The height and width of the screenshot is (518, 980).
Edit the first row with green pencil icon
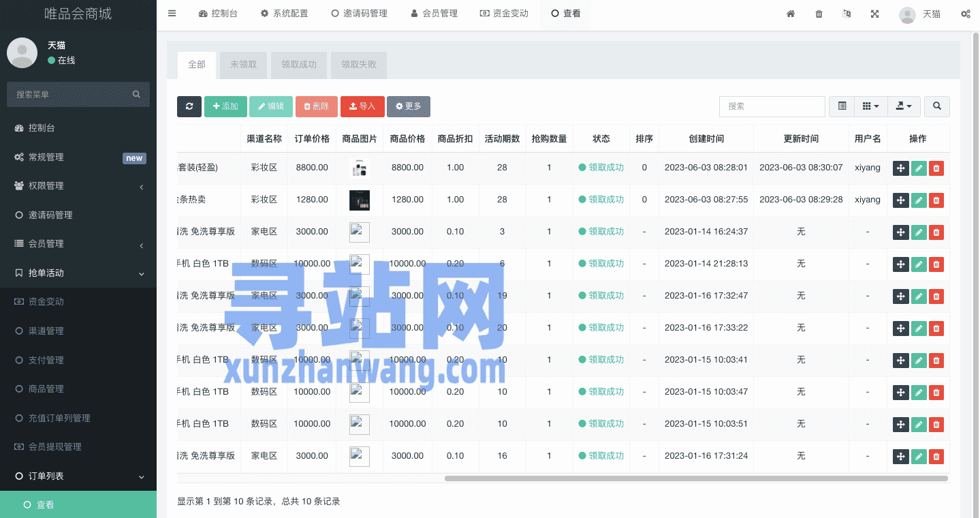[919, 168]
